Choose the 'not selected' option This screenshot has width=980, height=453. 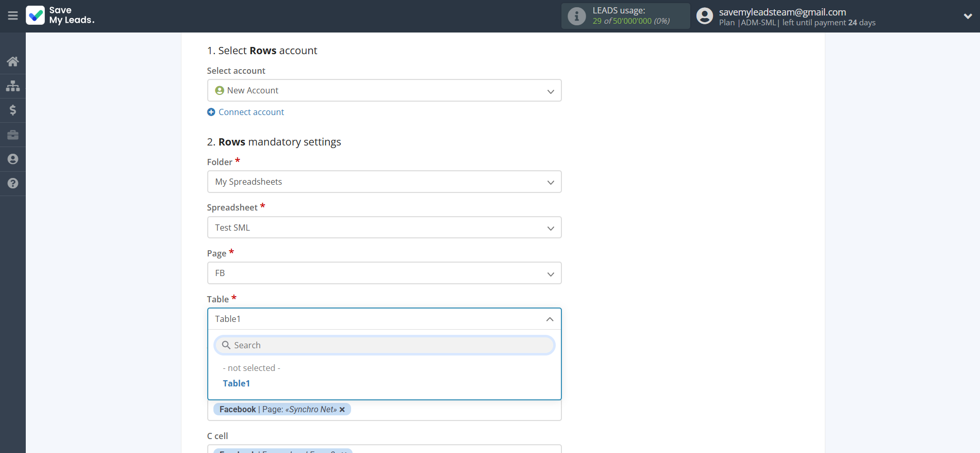tap(252, 368)
